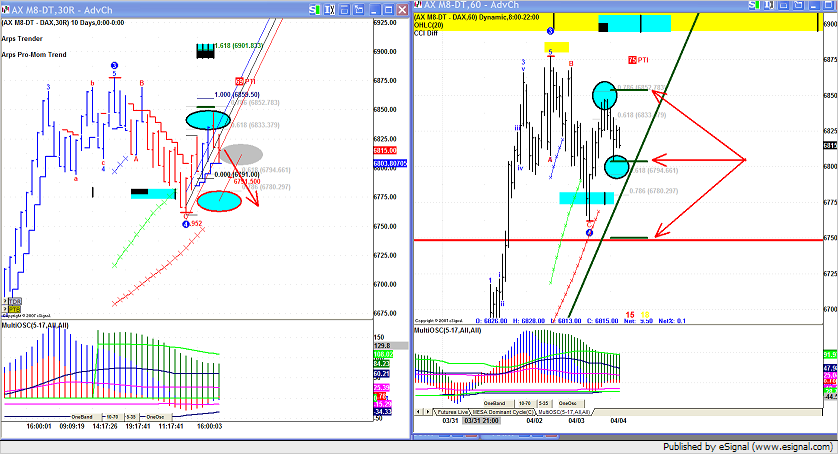The width and height of the screenshot is (838, 454).
Task: Maximize the left 30R chart window
Action: tap(389, 8)
